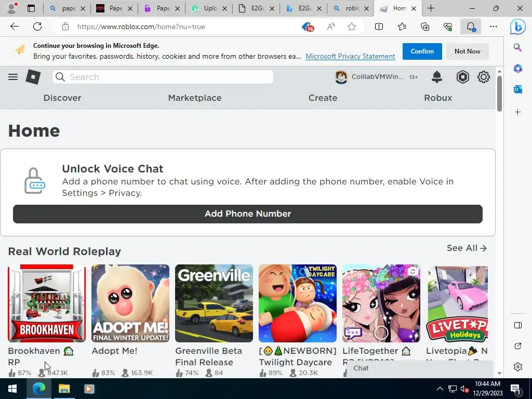
Task: Click See All for Real World Roleplay
Action: [x=467, y=248]
